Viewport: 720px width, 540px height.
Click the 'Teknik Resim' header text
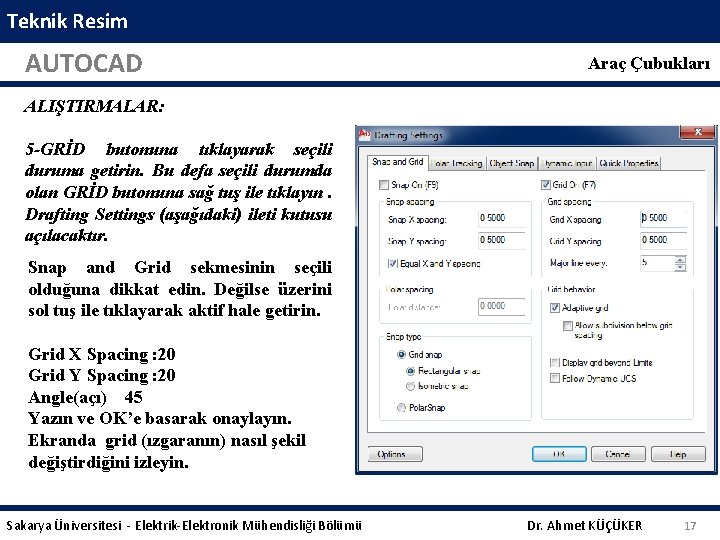click(x=67, y=21)
